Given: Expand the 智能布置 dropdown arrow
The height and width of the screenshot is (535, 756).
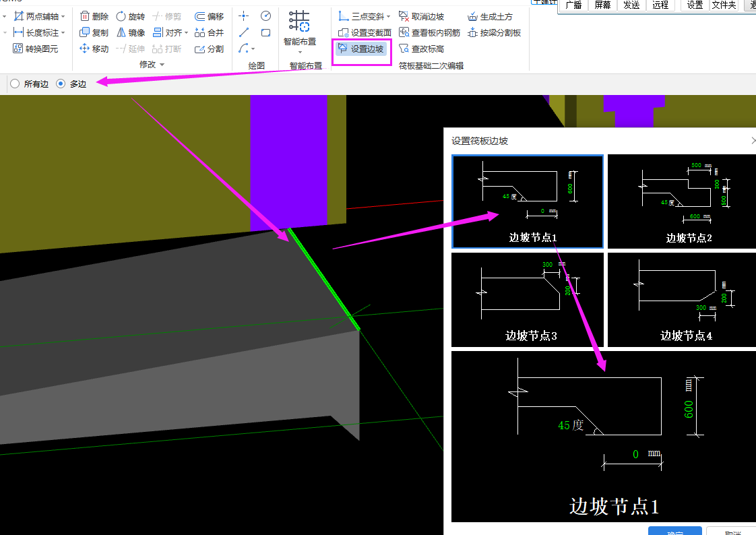Looking at the screenshot, I should pos(300,52).
